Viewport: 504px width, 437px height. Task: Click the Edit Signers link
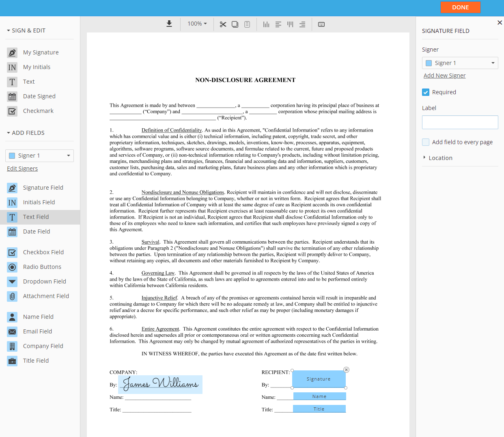tap(22, 168)
